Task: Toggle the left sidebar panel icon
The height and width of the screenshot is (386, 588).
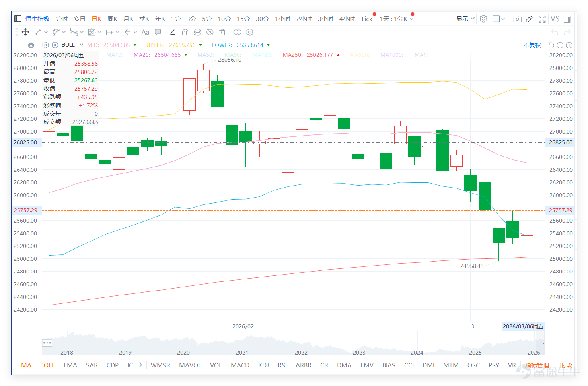Action: click(18, 19)
